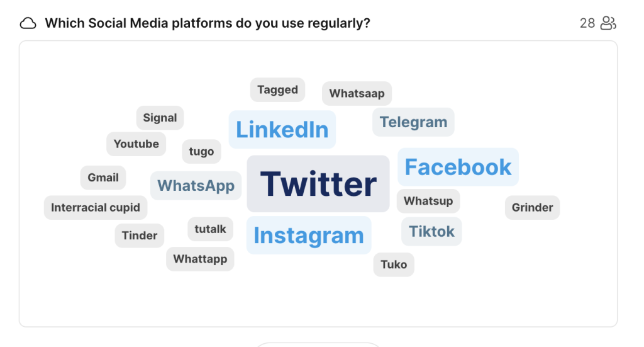Viewport: 644px width, 347px height.
Task: Select the Twitter word in the cloud
Action: 318,184
